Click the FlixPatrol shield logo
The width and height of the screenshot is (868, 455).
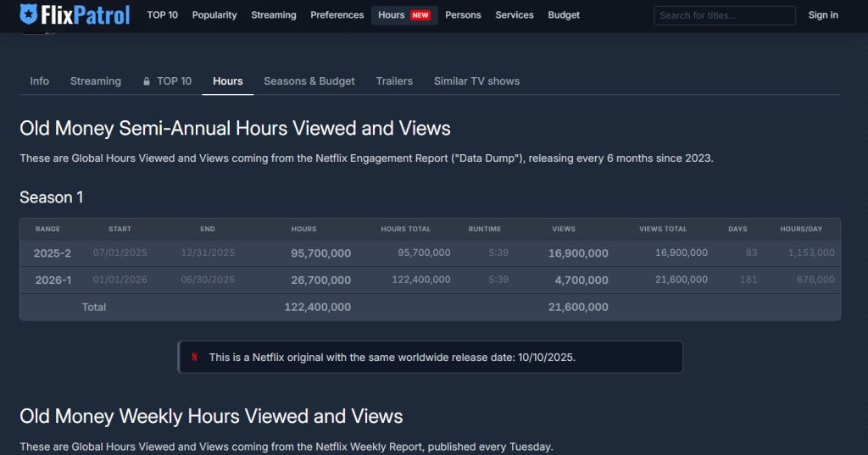point(28,14)
